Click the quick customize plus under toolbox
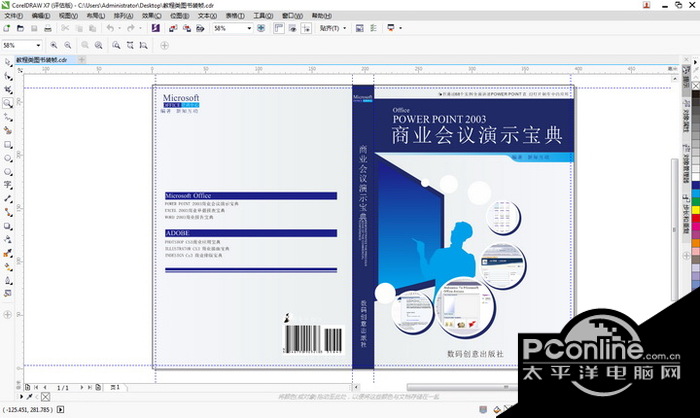The image size is (700, 418). pyautogui.click(x=7, y=315)
